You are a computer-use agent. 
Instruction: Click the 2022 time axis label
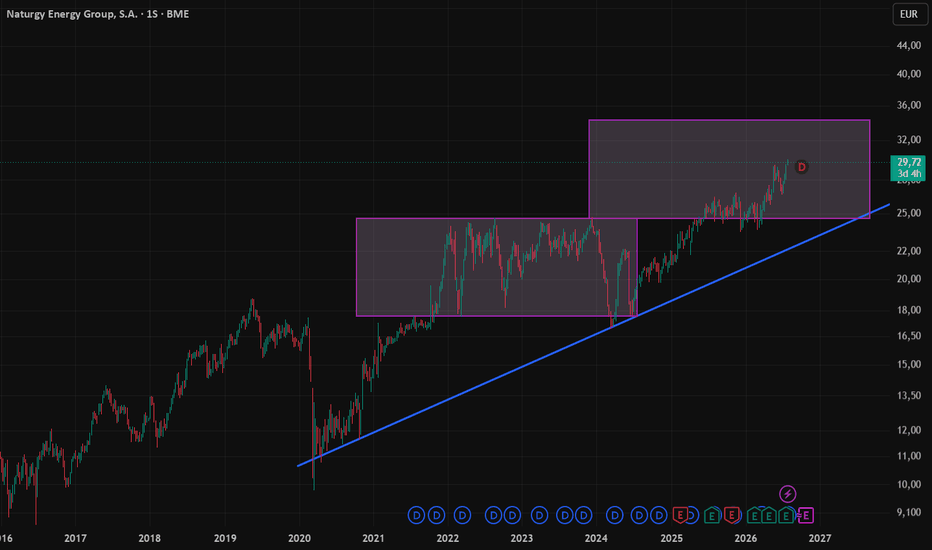(448, 538)
